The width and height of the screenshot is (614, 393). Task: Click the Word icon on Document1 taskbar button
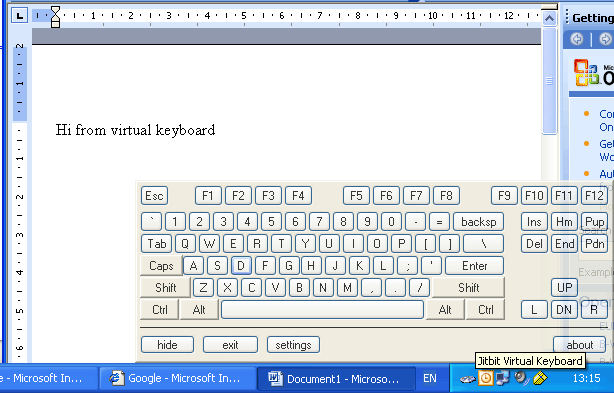click(275, 379)
